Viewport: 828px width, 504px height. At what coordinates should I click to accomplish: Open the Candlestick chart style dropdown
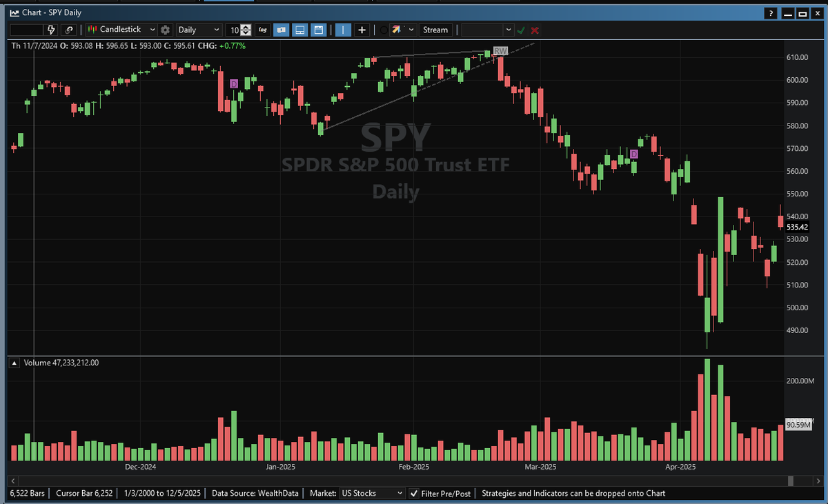(121, 30)
